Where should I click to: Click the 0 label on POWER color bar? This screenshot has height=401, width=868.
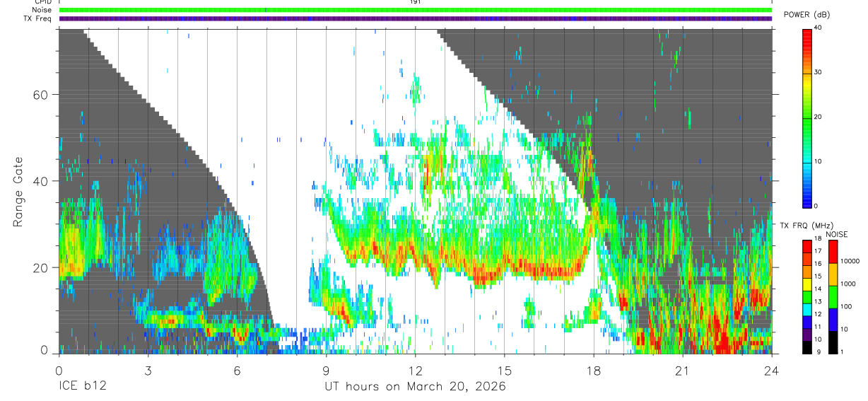click(x=817, y=206)
